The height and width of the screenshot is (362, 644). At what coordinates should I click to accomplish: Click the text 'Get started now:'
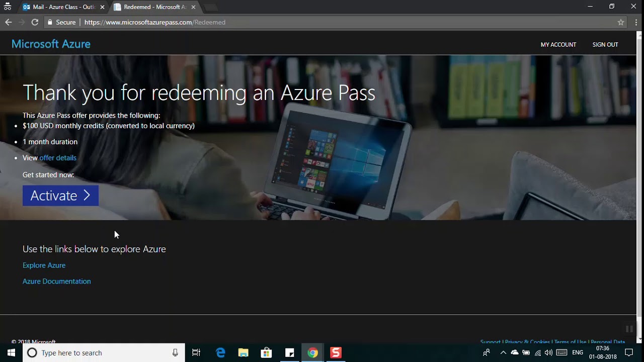pos(48,175)
